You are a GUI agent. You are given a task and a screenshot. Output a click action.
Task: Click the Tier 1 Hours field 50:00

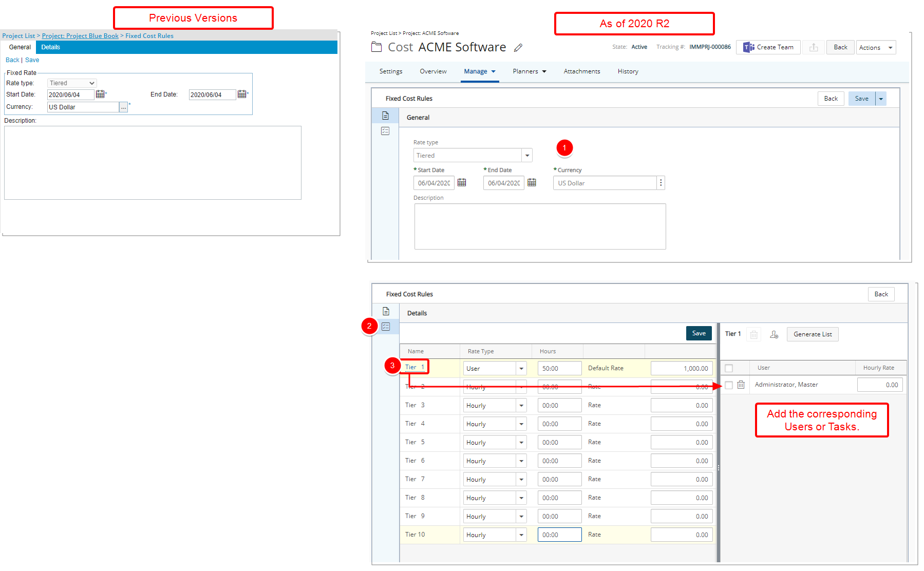click(x=559, y=368)
